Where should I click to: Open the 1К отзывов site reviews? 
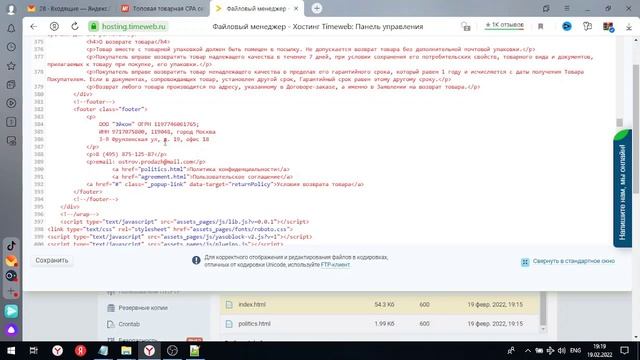pyautogui.click(x=504, y=25)
